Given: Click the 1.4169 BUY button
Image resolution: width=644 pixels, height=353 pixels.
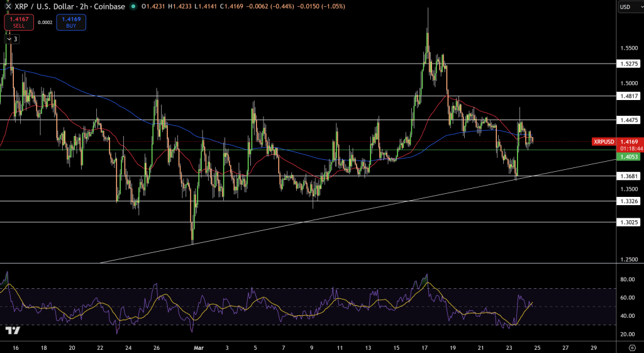Looking at the screenshot, I should [x=71, y=22].
